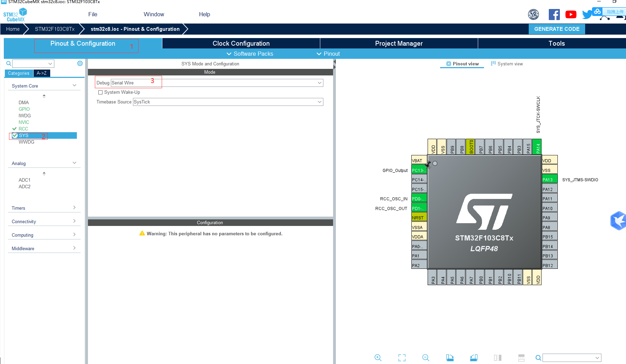Select pin PA13 on the chip
The image size is (626, 364).
tap(549, 180)
